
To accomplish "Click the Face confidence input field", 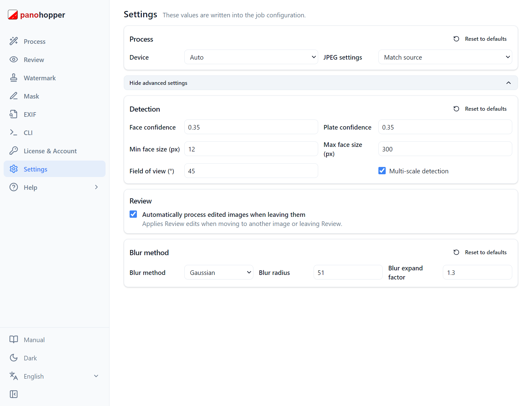I will 251,127.
